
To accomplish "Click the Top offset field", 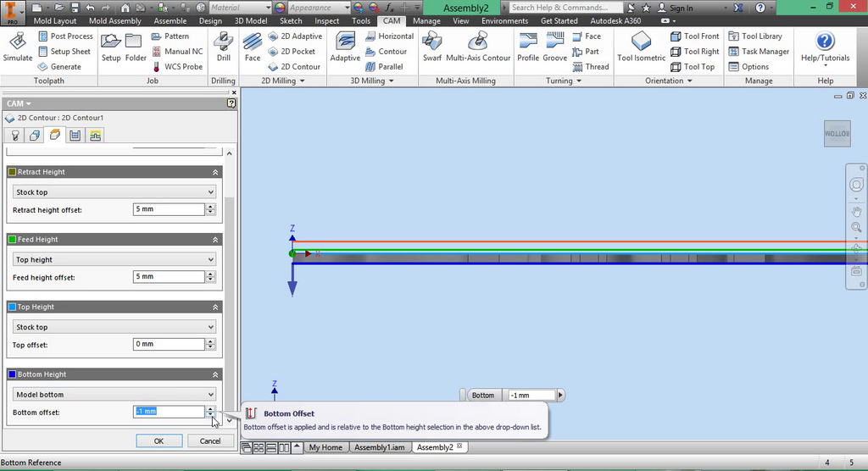I will pos(169,344).
